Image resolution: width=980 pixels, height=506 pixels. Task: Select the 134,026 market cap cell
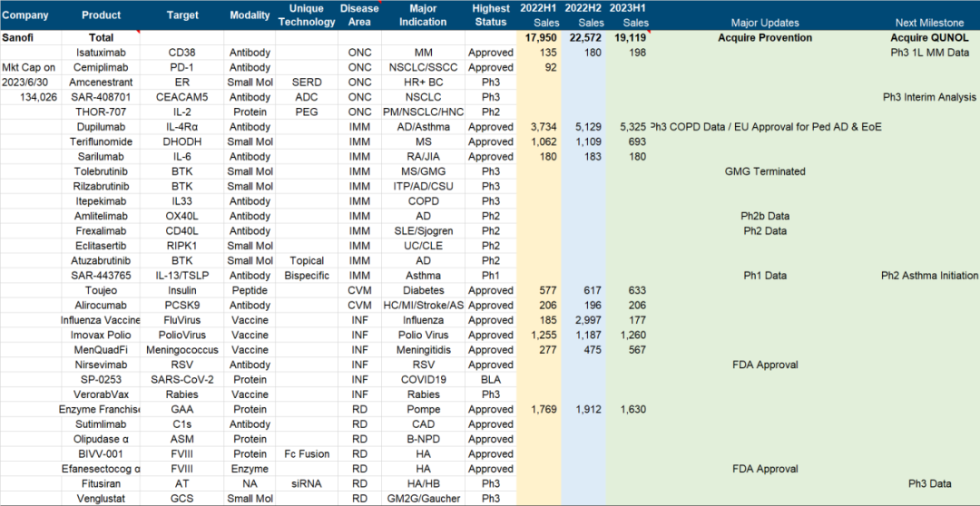(31, 97)
